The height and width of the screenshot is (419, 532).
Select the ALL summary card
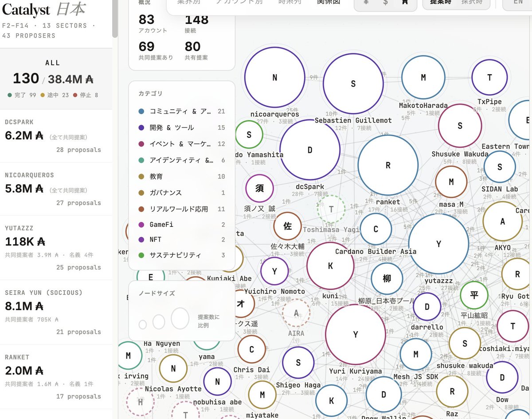pos(56,79)
